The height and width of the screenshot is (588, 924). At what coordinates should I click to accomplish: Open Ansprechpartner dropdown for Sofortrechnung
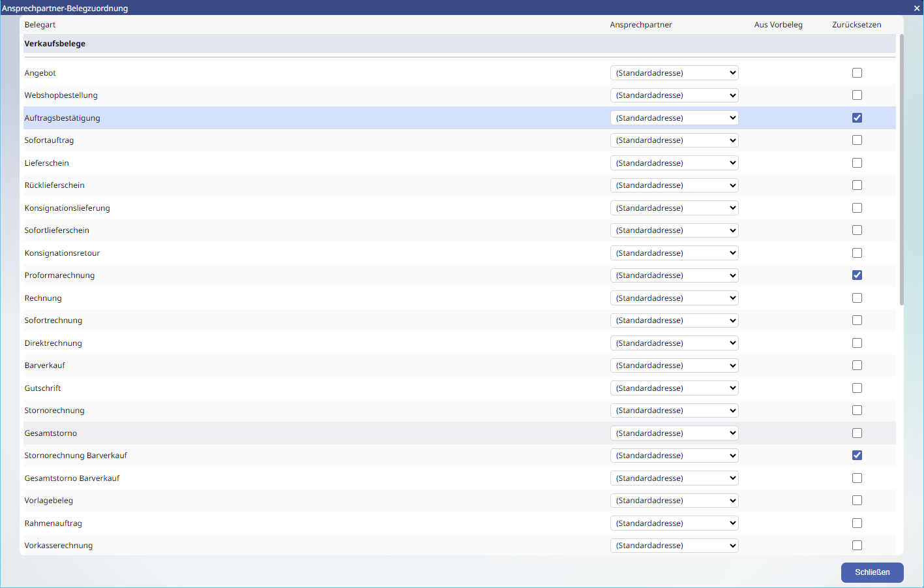[674, 320]
